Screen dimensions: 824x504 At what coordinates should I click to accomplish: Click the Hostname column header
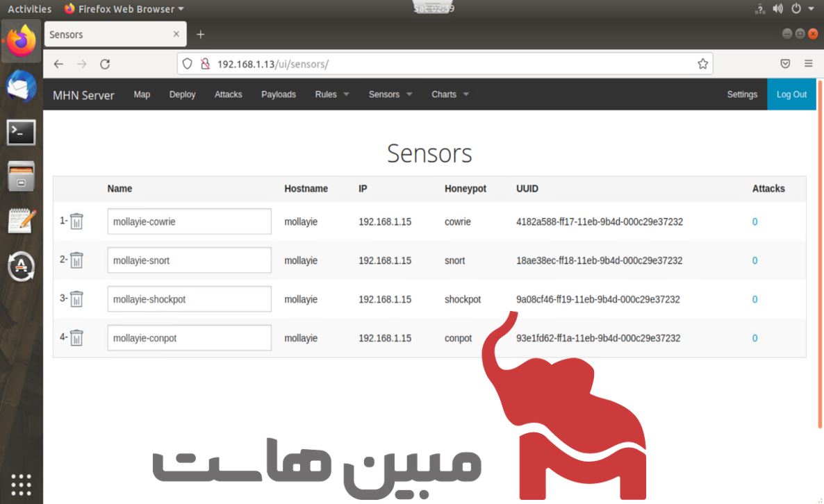(306, 188)
